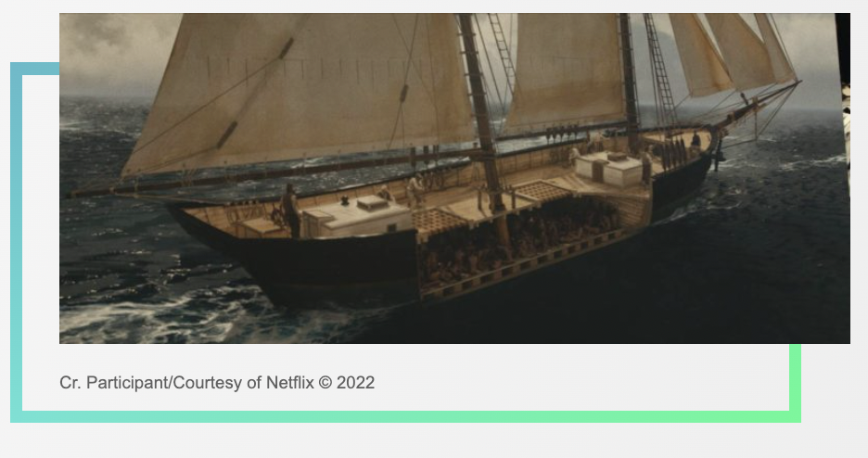
Task: Click the copyright symbol in the caption
Action: pyautogui.click(x=325, y=382)
